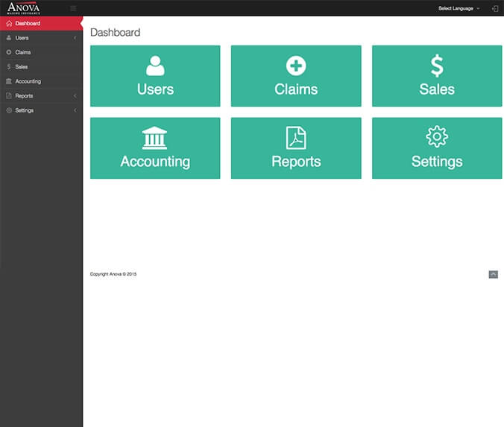Toggle the sidebar hamburger menu icon
Image resolution: width=504 pixels, height=427 pixels.
(x=73, y=8)
